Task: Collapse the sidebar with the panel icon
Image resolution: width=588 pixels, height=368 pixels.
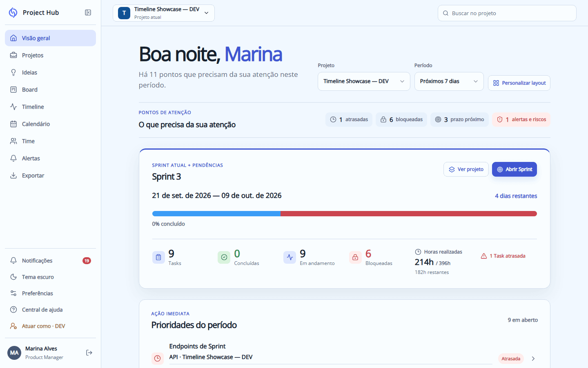Action: coord(88,13)
